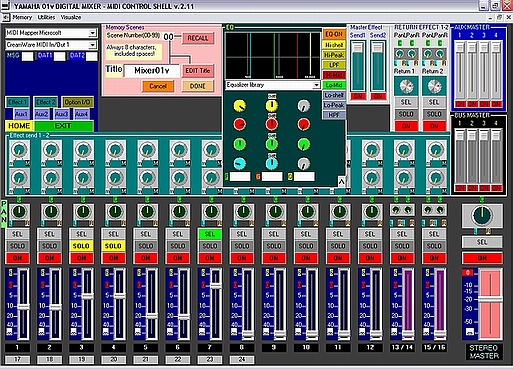This screenshot has width=513, height=369.
Task: Switch to the Option I/O page
Action: click(x=77, y=102)
